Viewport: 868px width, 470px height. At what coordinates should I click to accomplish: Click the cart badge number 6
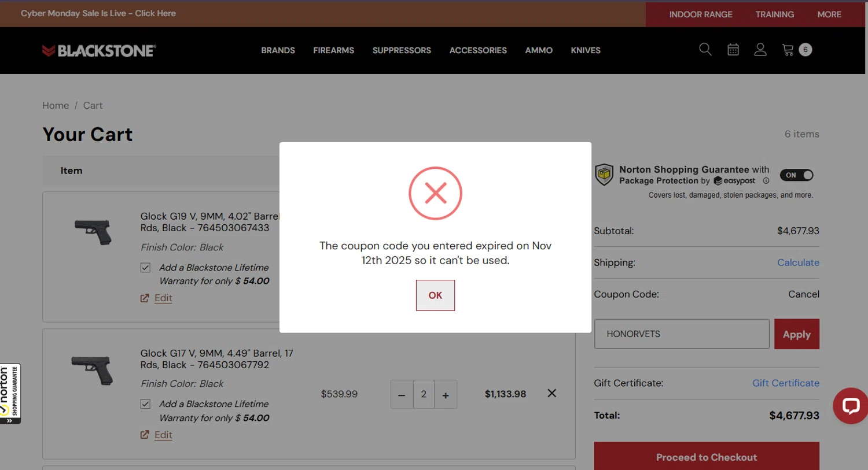(805, 50)
